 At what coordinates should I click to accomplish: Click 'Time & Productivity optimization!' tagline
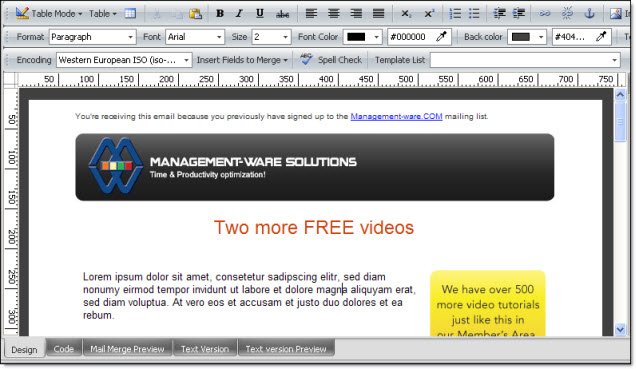pyautogui.click(x=207, y=175)
